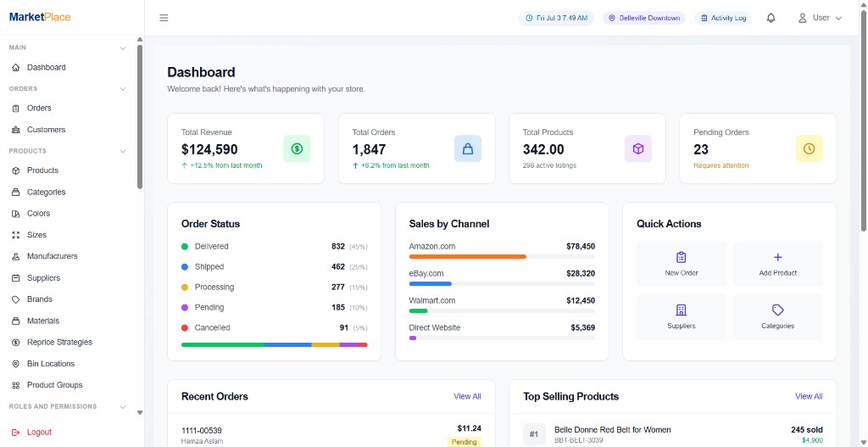Open Materials in the sidebar menu
This screenshot has width=868, height=447.
pyautogui.click(x=43, y=321)
